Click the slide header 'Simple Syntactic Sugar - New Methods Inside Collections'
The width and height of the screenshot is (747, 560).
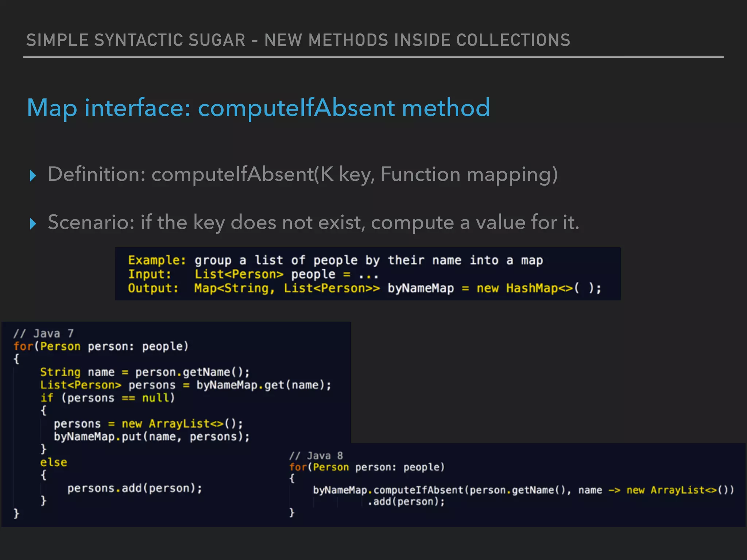click(x=298, y=40)
